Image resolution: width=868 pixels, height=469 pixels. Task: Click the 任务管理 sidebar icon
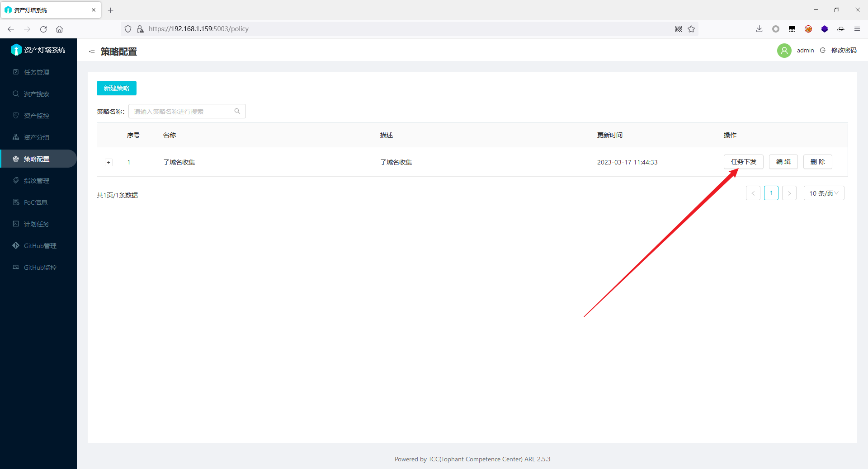point(16,72)
